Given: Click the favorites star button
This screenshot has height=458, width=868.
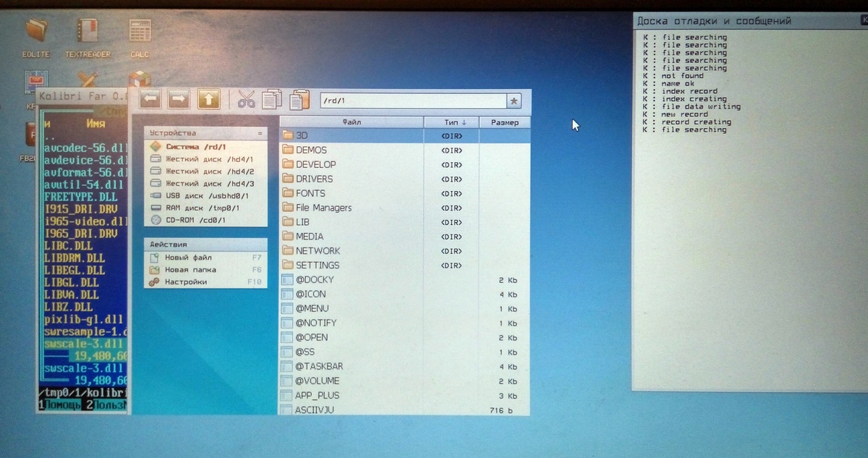Looking at the screenshot, I should click(x=514, y=101).
